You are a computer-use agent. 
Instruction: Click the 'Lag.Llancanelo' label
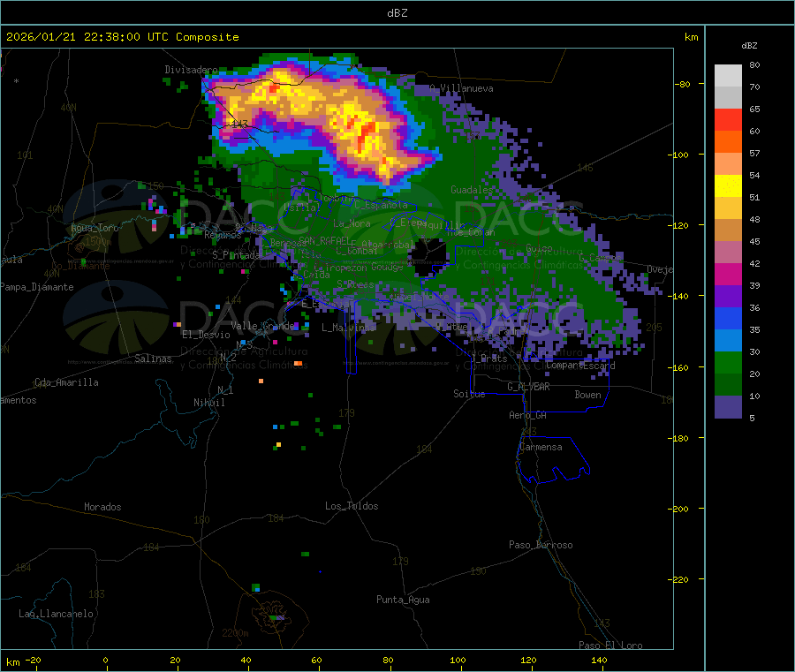pos(56,614)
